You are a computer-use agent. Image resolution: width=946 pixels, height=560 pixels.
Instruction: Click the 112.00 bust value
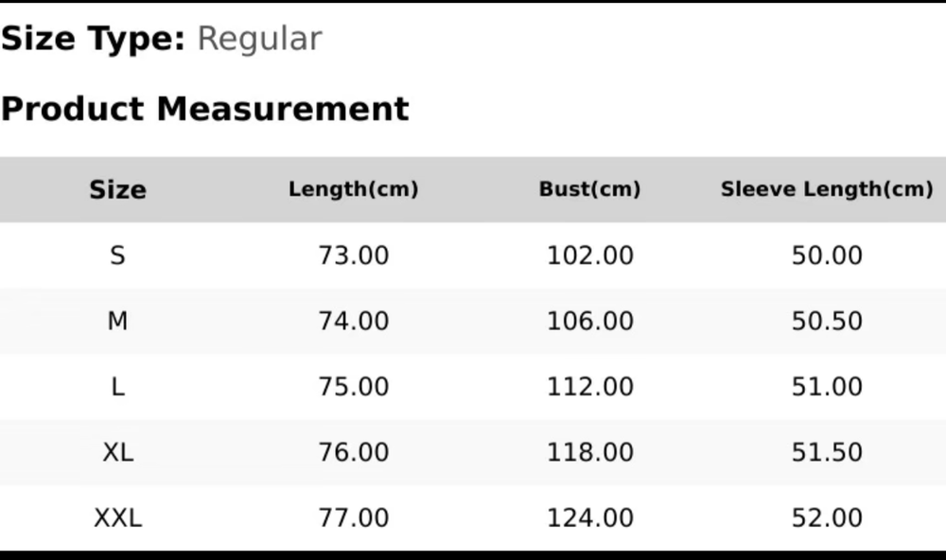tap(589, 387)
